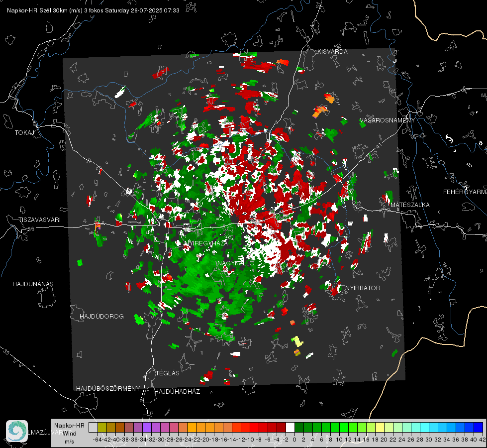
Task: Select the TISZAVASVÁRI town label
Action: (x=39, y=220)
